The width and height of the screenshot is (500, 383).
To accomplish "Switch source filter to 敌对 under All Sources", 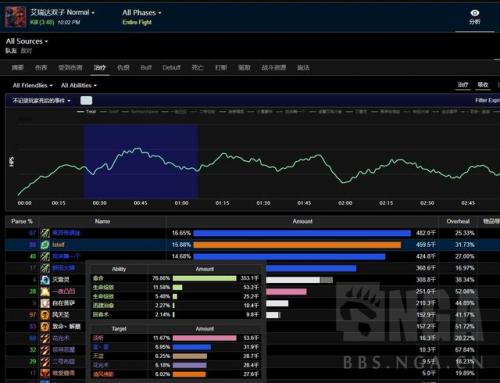I will (x=26, y=51).
